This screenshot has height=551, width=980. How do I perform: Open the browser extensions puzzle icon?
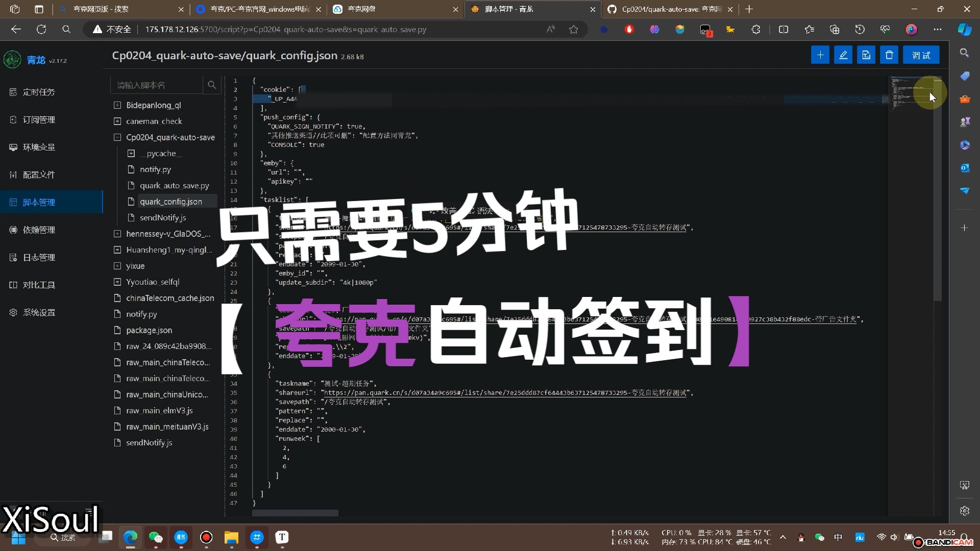click(756, 30)
